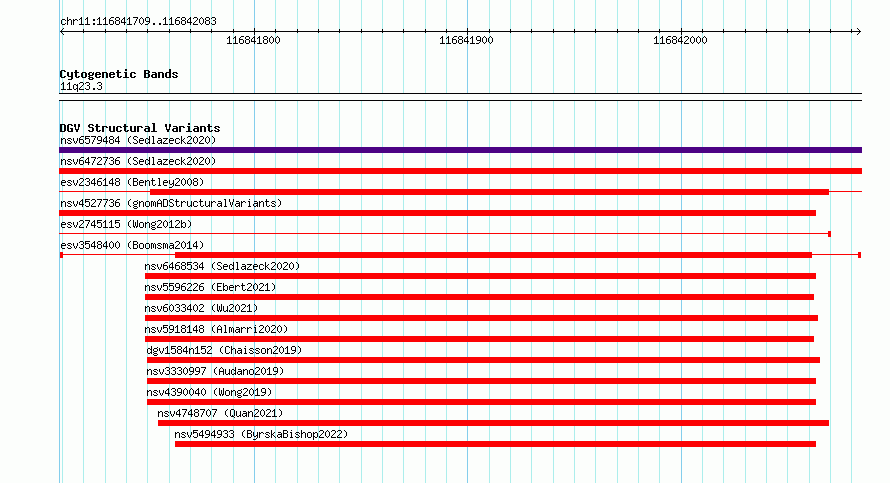890x483 pixels.
Task: Click the nsv5596226 (Ebert2021) label
Action: (210, 287)
